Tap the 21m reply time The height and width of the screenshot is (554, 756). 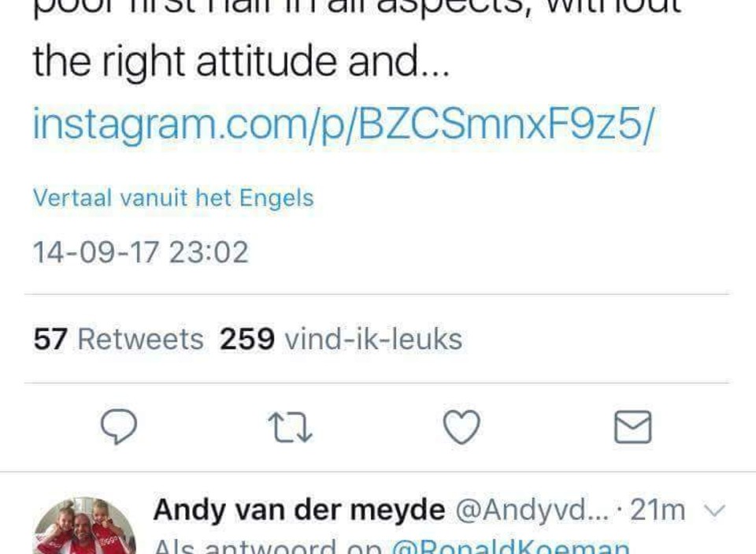(x=658, y=510)
